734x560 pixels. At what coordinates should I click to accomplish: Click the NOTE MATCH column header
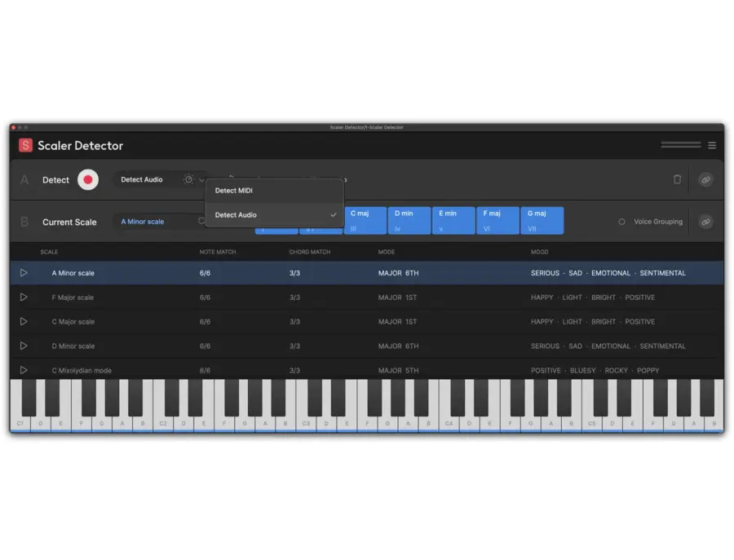point(218,252)
